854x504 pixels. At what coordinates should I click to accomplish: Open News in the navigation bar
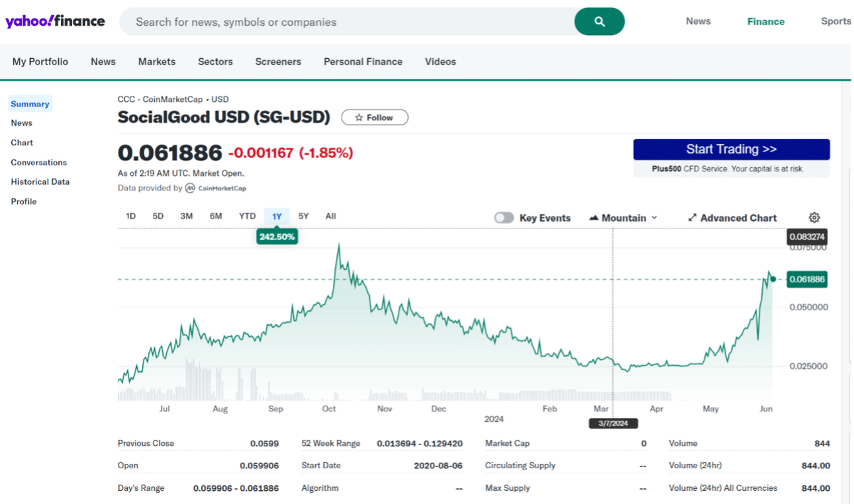[x=103, y=62]
